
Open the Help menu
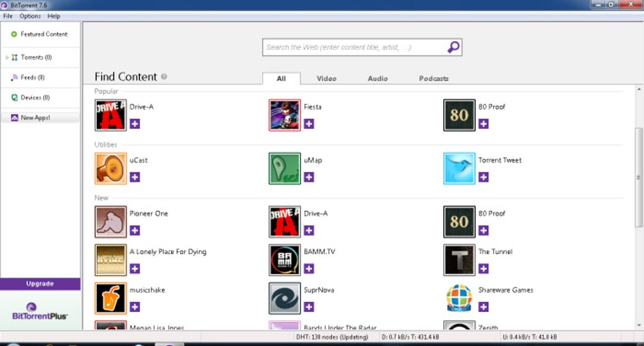54,16
